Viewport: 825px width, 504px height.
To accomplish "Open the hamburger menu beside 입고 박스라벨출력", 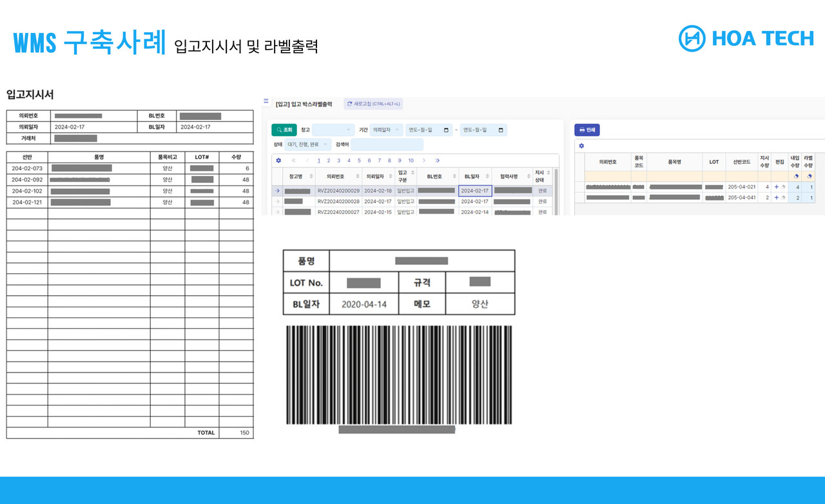I will [266, 101].
